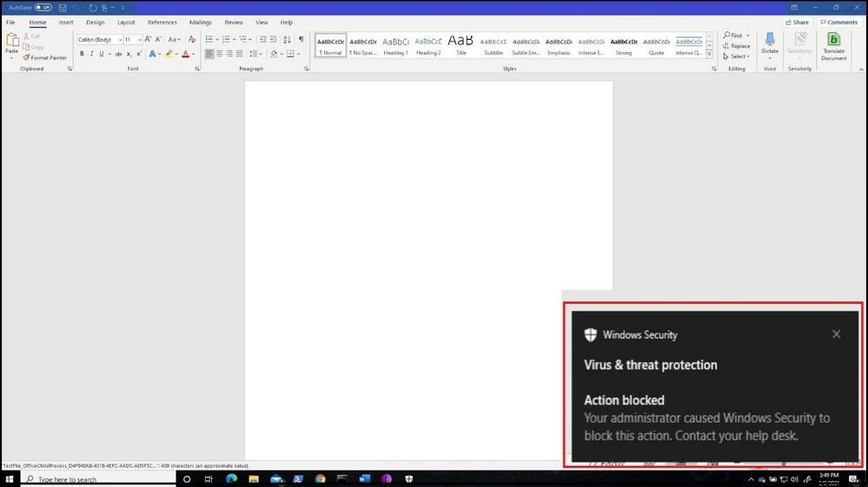
Task: Toggle Underline formatting
Action: tap(102, 54)
